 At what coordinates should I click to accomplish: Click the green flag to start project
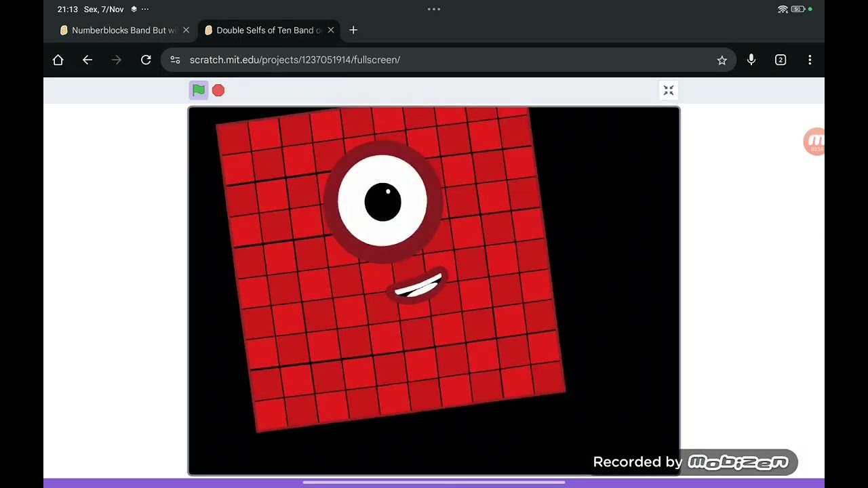199,90
